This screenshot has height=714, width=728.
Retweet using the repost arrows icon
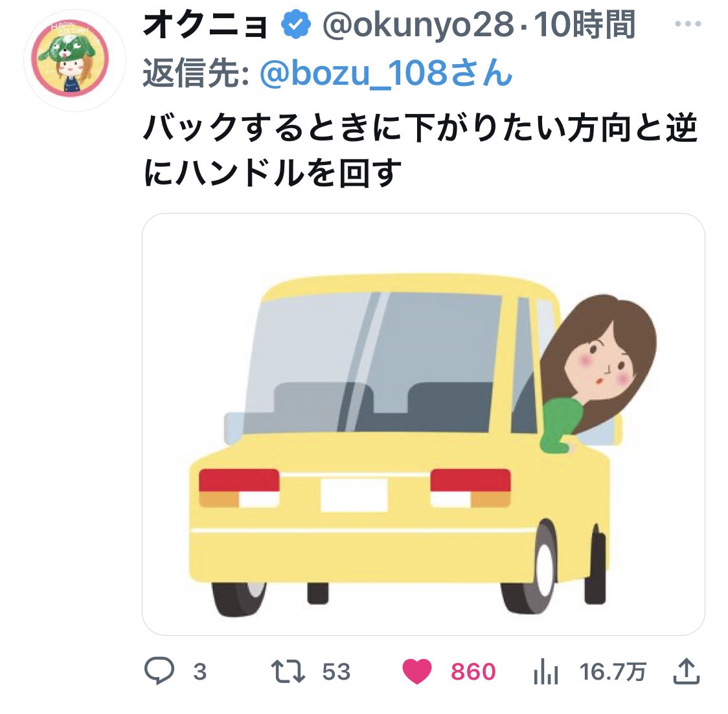tap(288, 671)
